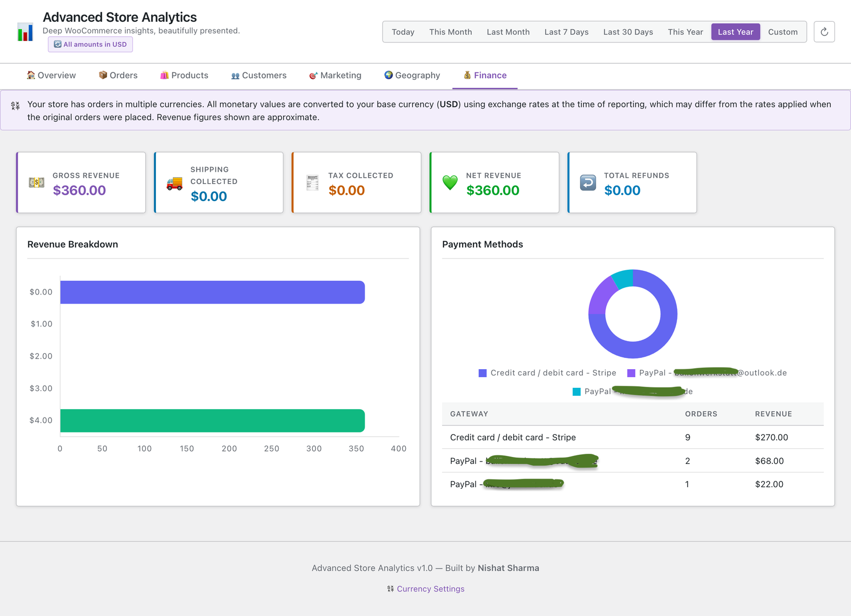The height and width of the screenshot is (616, 851).
Task: Click the Tax Collected receipt icon
Action: pyautogui.click(x=312, y=182)
